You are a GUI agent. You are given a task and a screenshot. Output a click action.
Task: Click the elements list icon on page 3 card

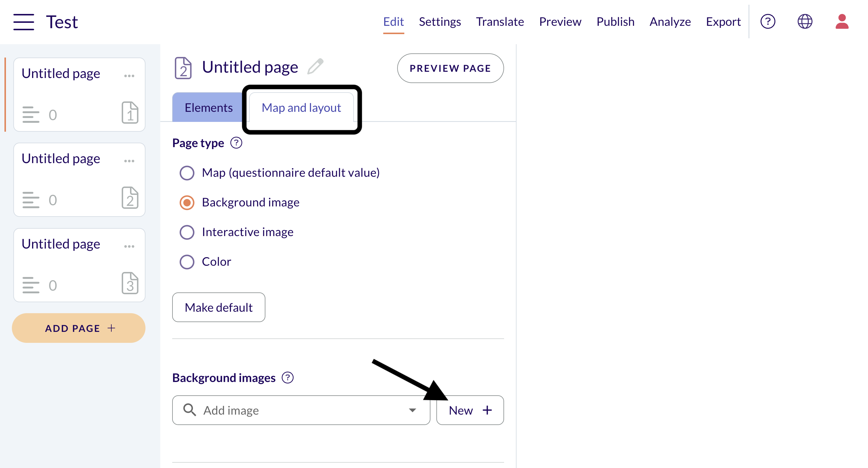click(x=31, y=285)
